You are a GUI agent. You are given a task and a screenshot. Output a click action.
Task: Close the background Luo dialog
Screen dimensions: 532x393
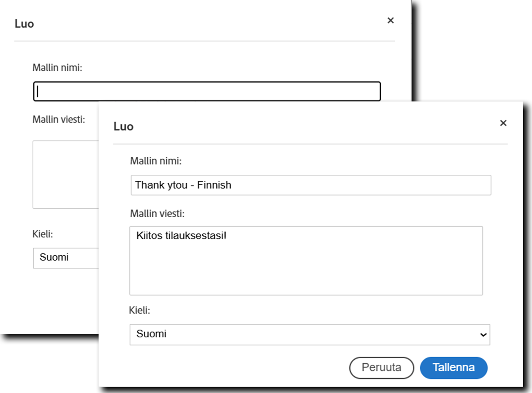tap(391, 21)
